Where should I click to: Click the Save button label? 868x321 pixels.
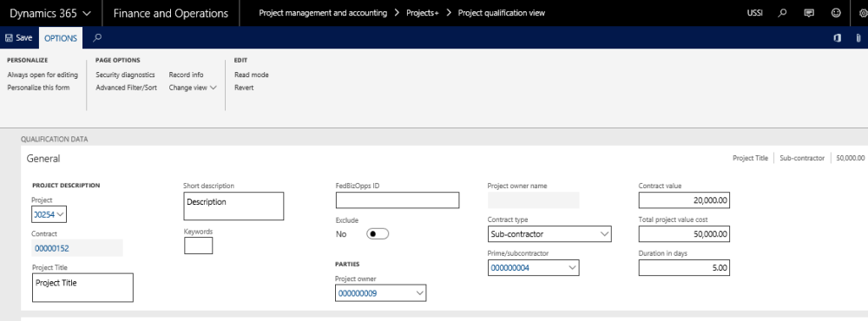pos(23,38)
